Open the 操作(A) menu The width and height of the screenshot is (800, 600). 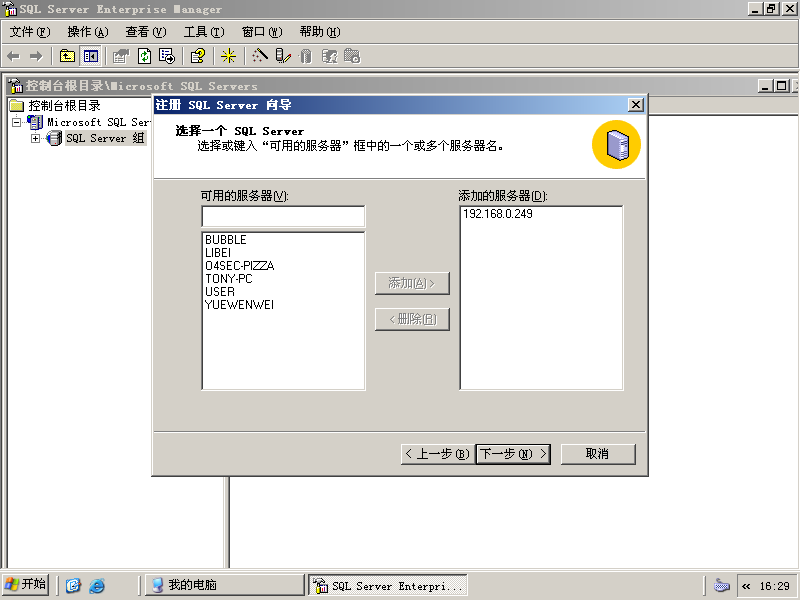click(88, 32)
